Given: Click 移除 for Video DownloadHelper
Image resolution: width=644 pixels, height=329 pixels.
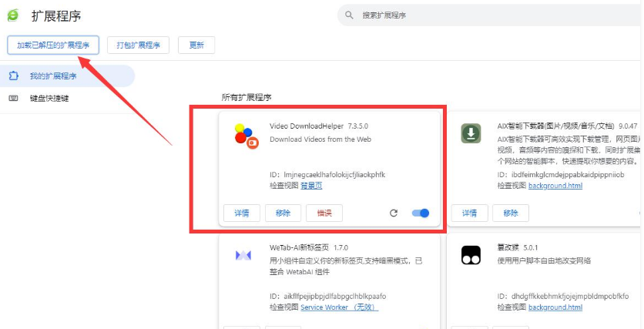Looking at the screenshot, I should point(283,213).
